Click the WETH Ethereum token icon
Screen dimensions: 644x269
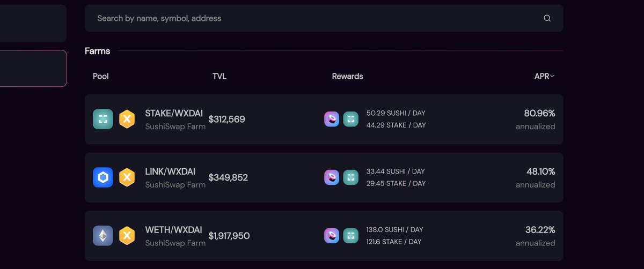pos(103,236)
